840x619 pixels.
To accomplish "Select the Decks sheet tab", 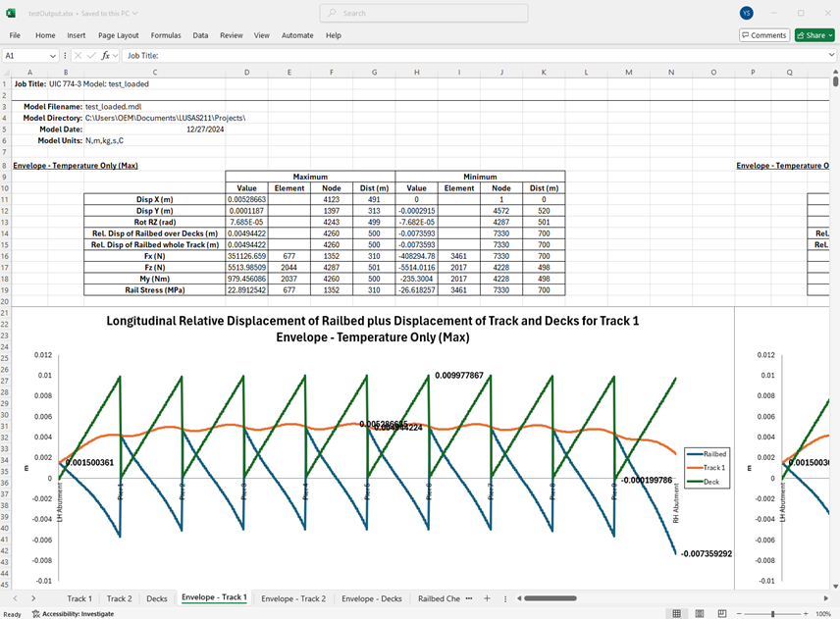I will (156, 598).
